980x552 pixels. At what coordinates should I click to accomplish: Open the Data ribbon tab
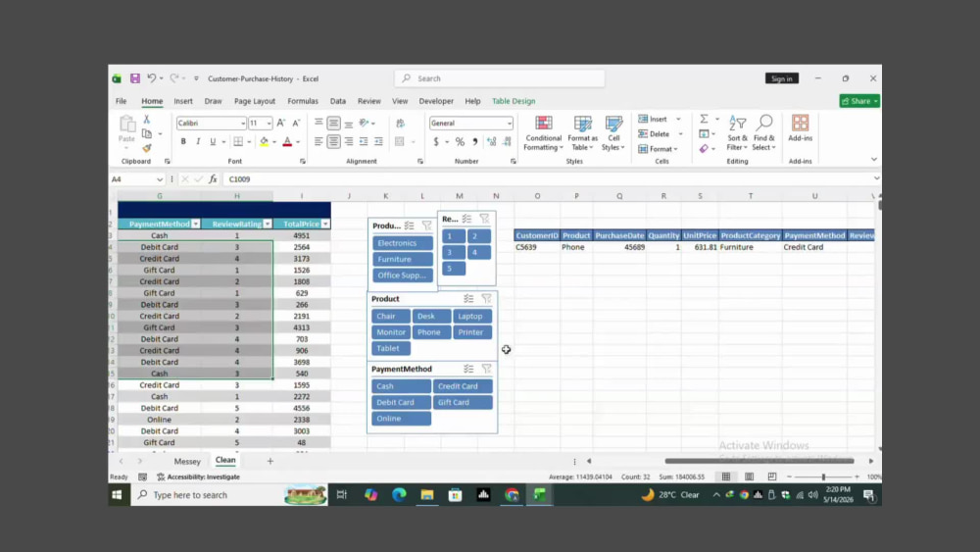point(337,101)
